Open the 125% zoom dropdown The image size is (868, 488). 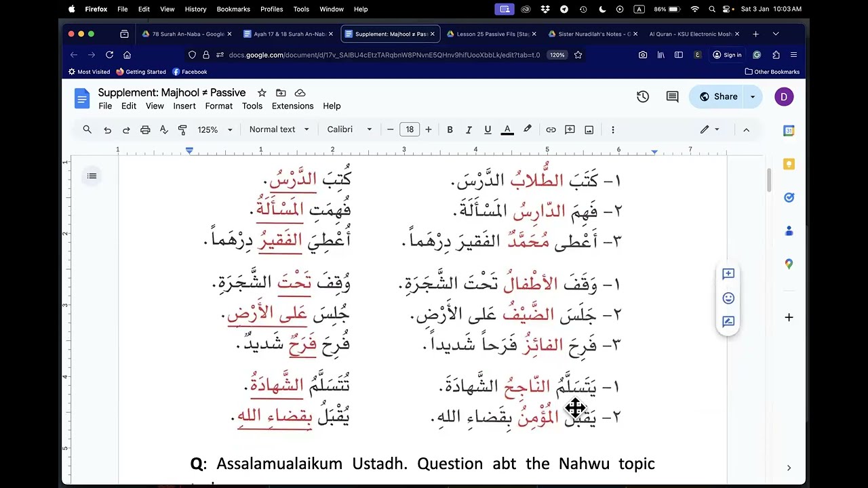[x=214, y=129]
